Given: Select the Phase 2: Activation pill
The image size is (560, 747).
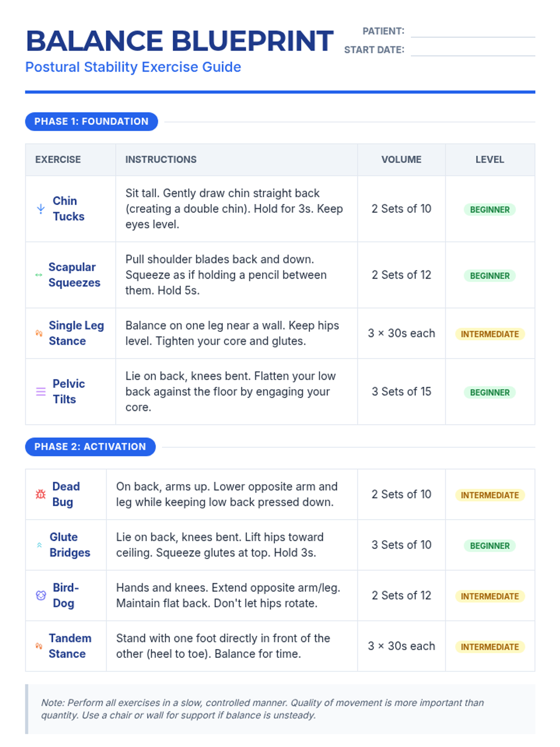Looking at the screenshot, I should [90, 447].
